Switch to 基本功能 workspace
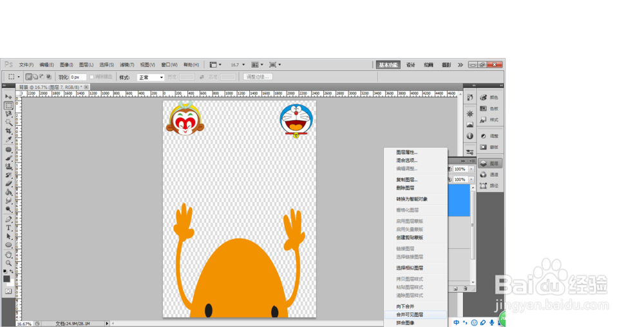Screen dimensions: 644x327 click(388, 65)
